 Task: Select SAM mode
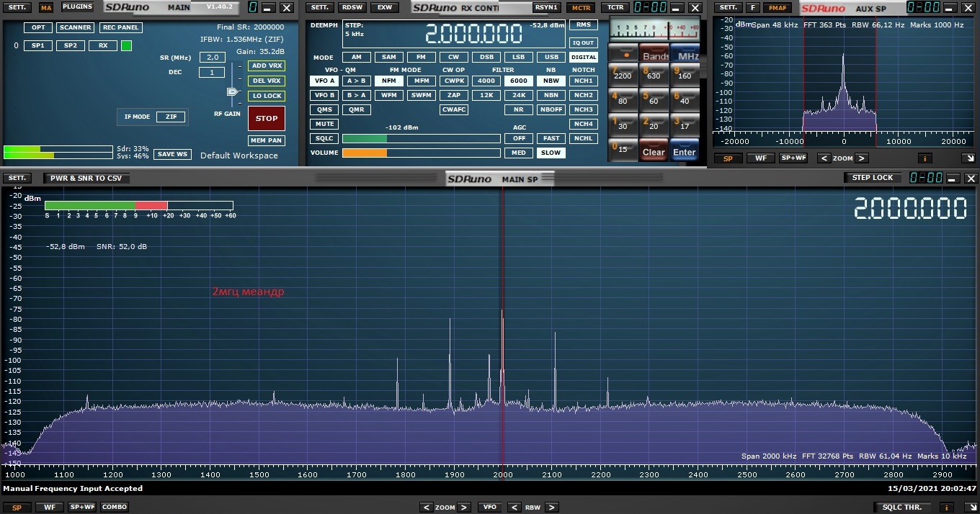pyautogui.click(x=389, y=58)
